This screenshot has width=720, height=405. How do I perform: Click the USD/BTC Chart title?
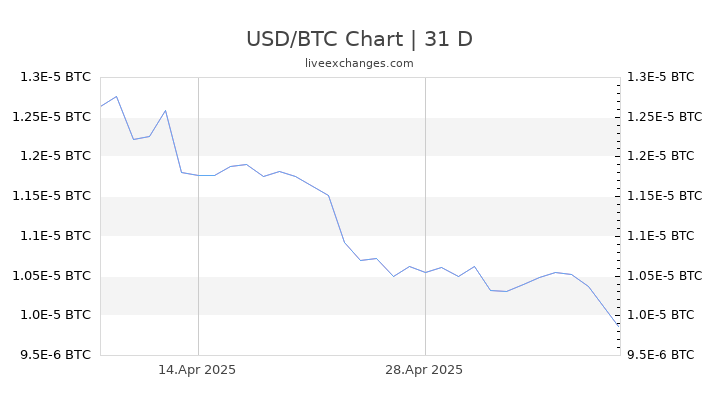(x=359, y=39)
